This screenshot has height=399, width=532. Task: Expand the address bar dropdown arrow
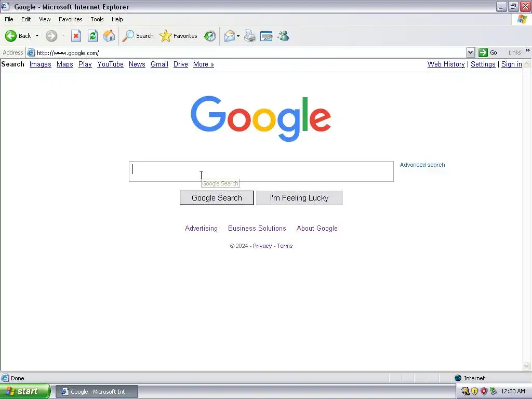(x=470, y=52)
